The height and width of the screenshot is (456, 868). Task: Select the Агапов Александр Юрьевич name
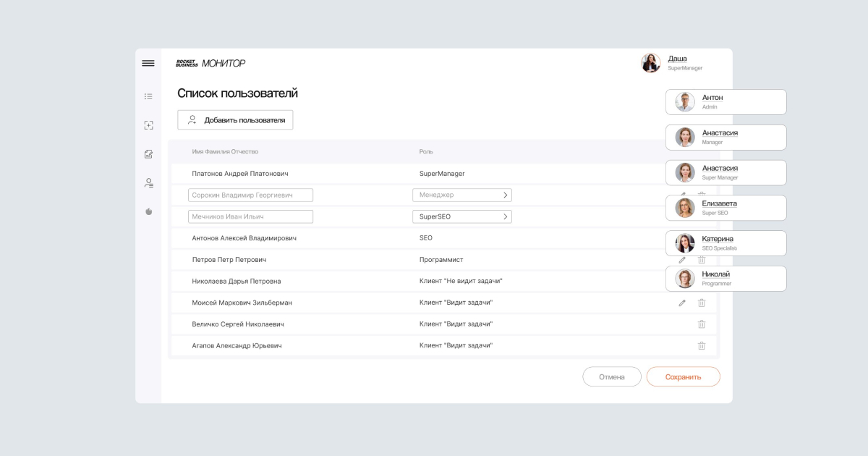(237, 346)
